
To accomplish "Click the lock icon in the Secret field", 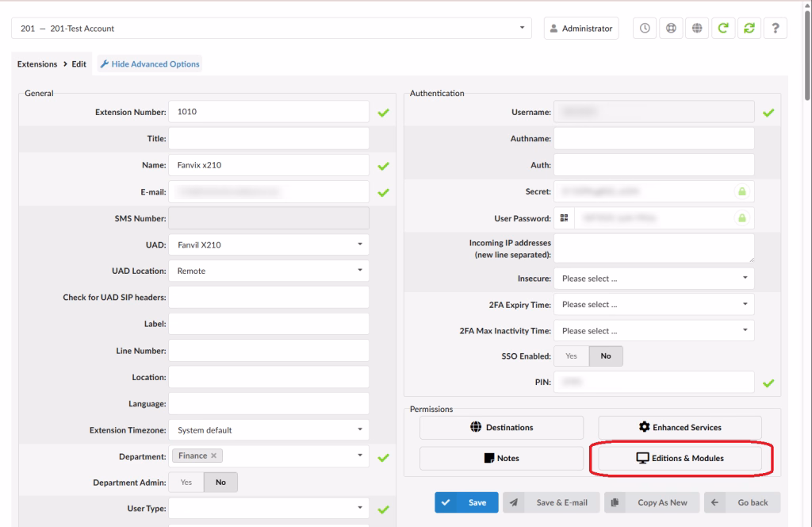I will 742,192.
